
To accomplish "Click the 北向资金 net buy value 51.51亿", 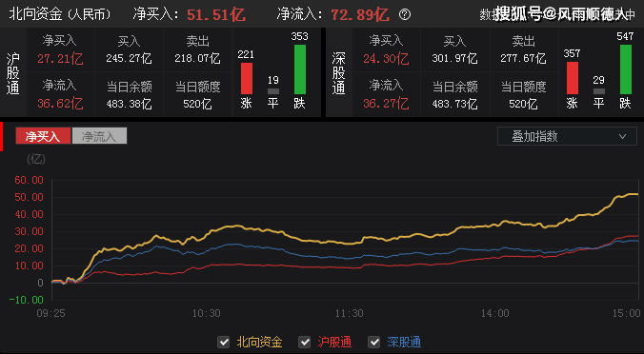I will click(216, 15).
